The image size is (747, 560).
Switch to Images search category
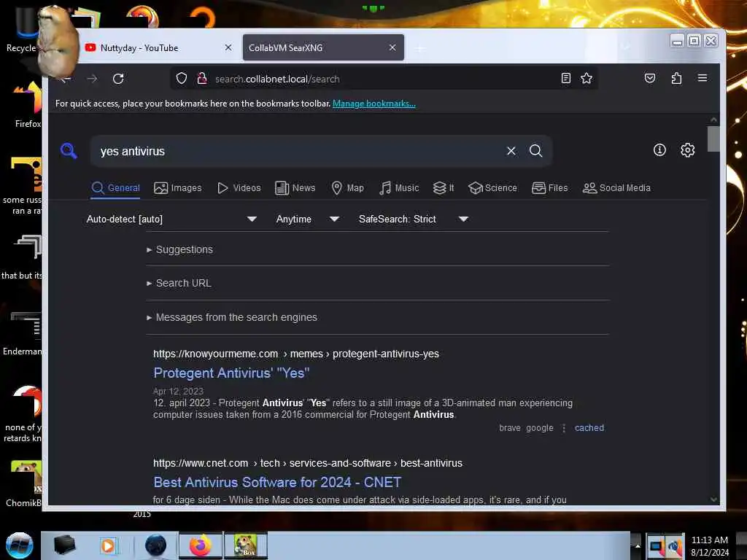(x=178, y=187)
